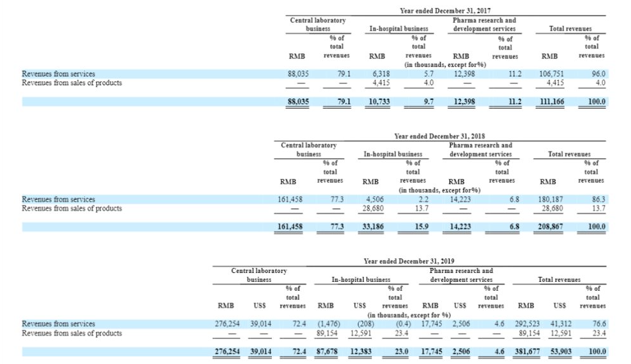Select 14,223 in the 2018 totals row
Viewport: 631px width, 364px height.
[460, 227]
